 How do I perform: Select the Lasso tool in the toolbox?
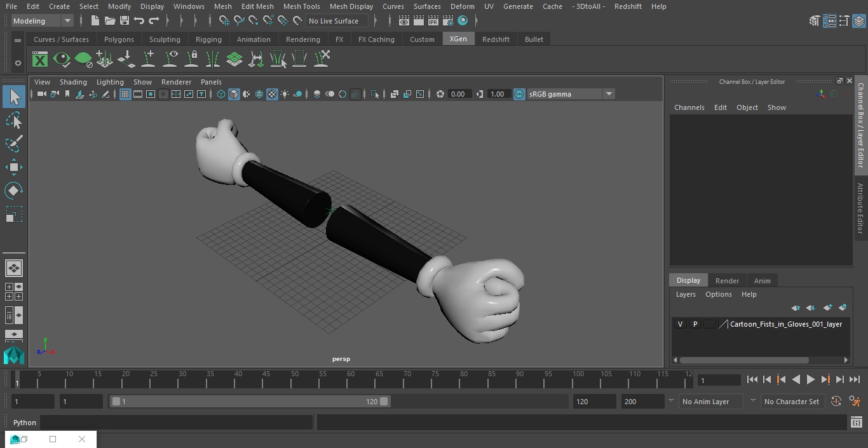point(14,120)
